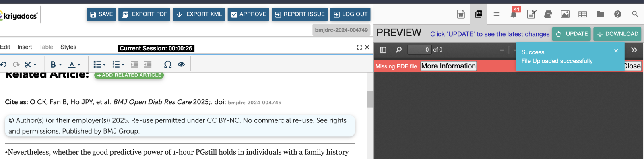The width and height of the screenshot is (644, 159).
Task: Toggle fullscreen editor mode
Action: [x=359, y=47]
